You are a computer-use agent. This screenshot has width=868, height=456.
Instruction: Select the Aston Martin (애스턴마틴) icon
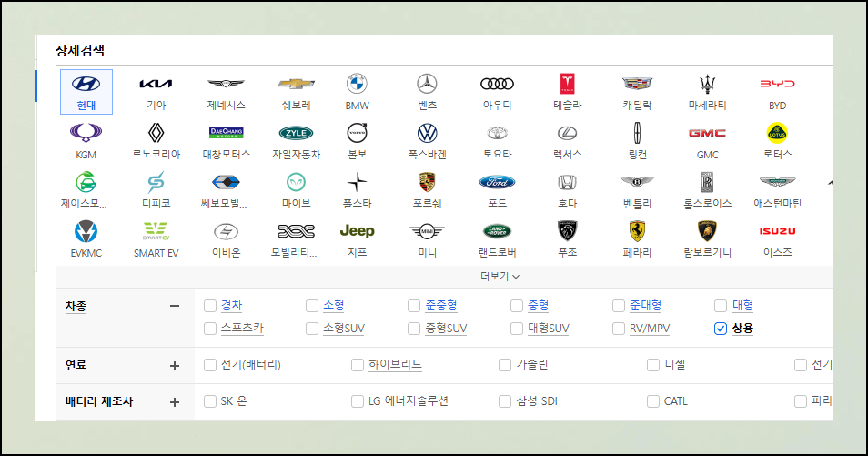[777, 182]
